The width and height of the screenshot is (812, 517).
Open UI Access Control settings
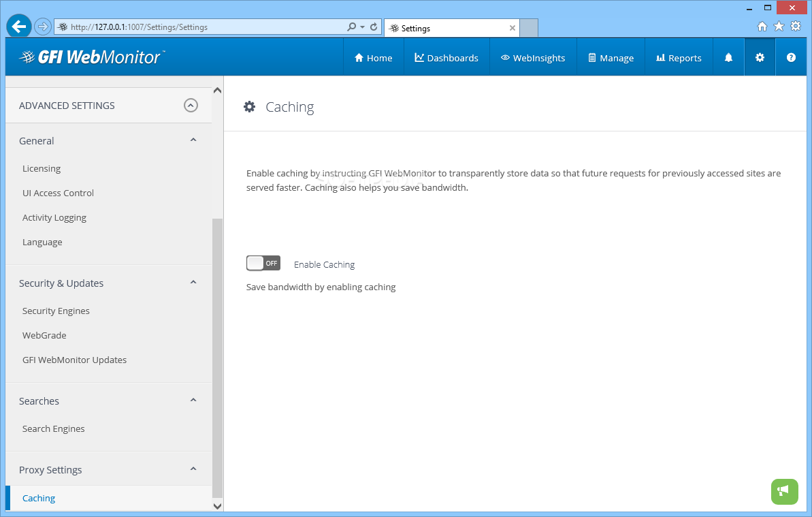[58, 193]
